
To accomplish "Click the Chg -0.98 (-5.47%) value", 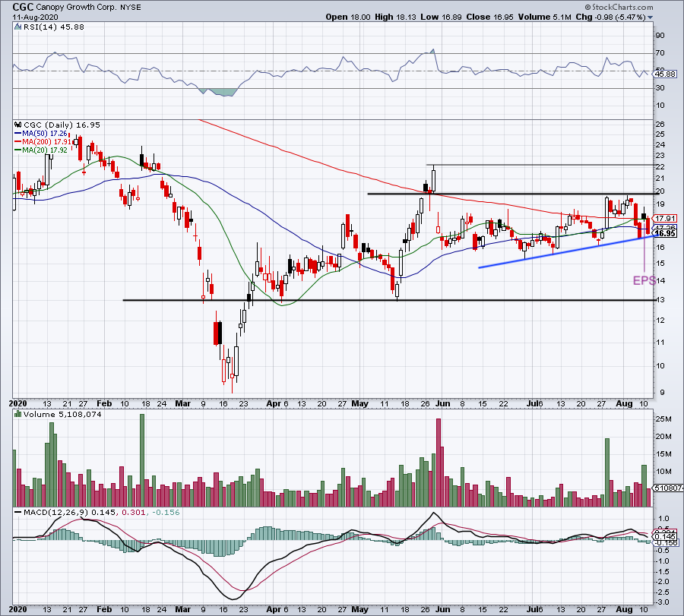I will 610,17.
